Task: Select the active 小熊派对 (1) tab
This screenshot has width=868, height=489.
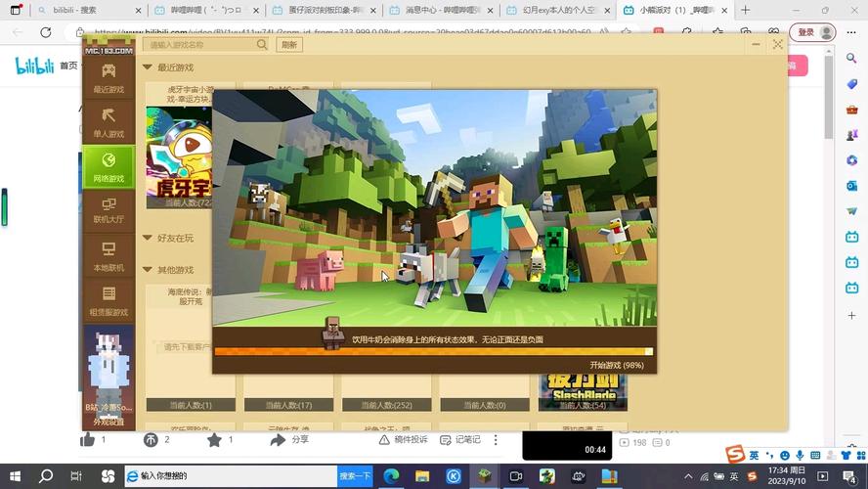Action: [674, 10]
